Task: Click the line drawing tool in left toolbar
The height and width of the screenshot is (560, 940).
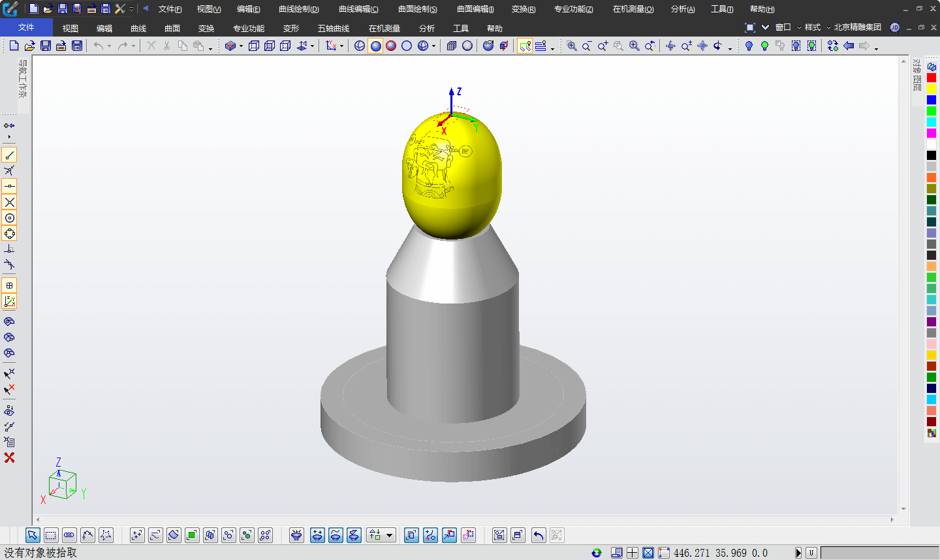Action: pos(9,155)
